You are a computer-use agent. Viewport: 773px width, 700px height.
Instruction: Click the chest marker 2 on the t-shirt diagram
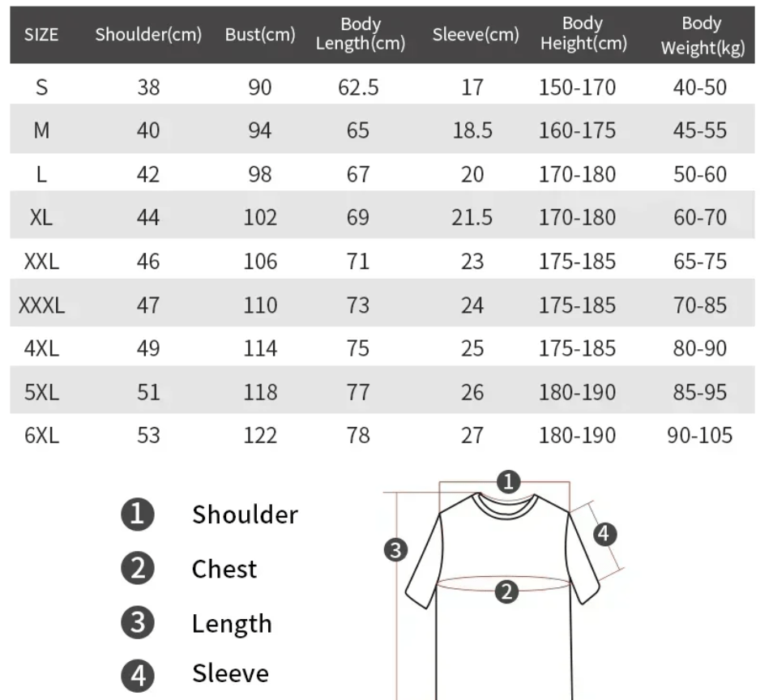coord(506,592)
